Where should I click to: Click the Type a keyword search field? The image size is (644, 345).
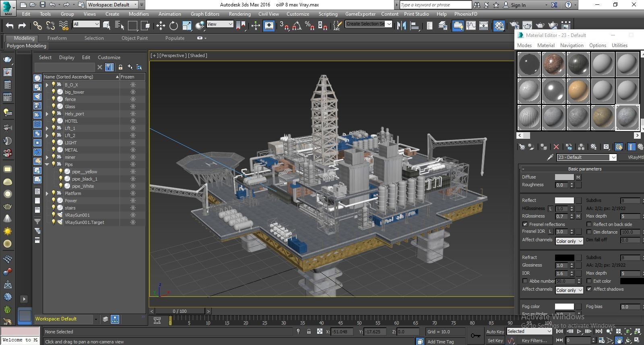(x=435, y=5)
